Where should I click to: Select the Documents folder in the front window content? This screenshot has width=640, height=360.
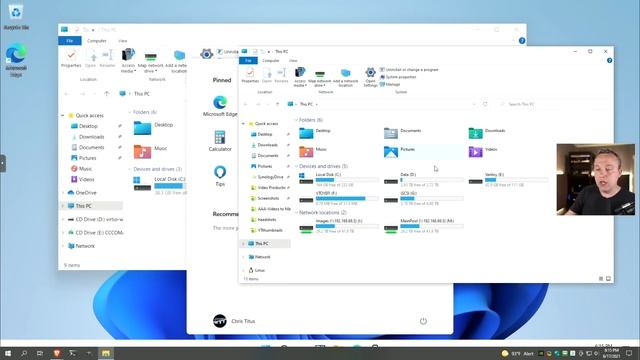click(x=422, y=133)
